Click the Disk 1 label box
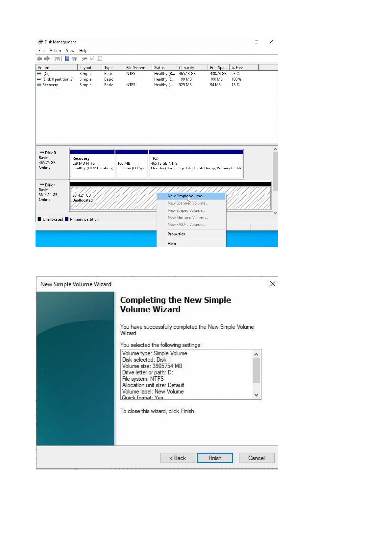The height and width of the screenshot is (554, 392). 53,196
